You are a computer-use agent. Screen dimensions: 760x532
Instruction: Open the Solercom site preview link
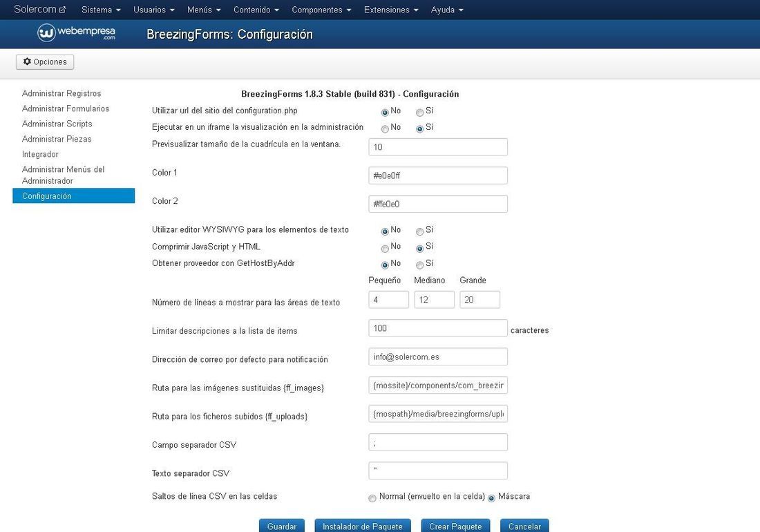[39, 9]
